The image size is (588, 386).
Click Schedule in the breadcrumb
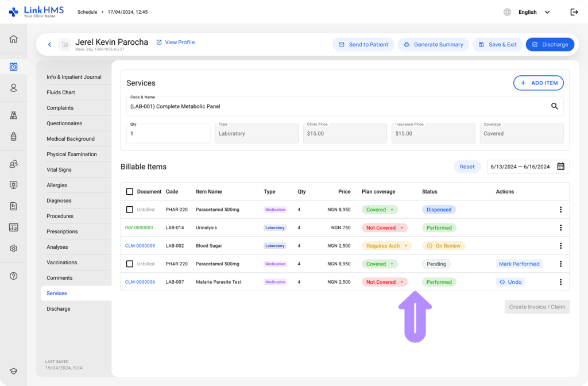pos(87,12)
